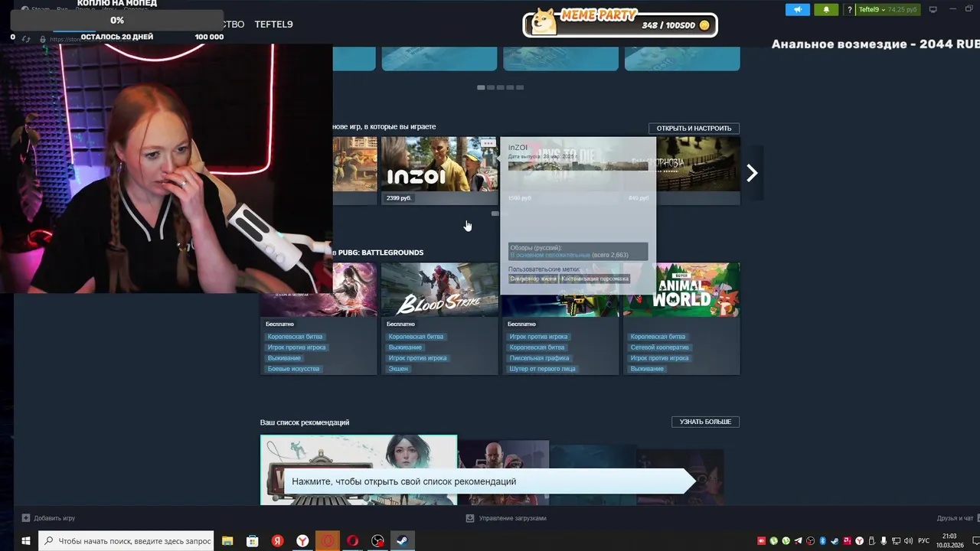This screenshot has height=551, width=980.
Task: Click Добавить игру at bottom left
Action: tap(48, 518)
